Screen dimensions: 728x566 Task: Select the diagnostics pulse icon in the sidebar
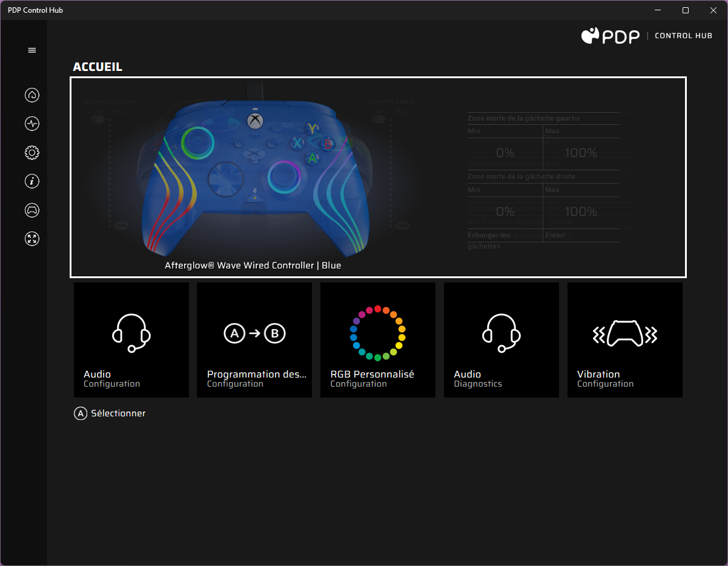[32, 124]
